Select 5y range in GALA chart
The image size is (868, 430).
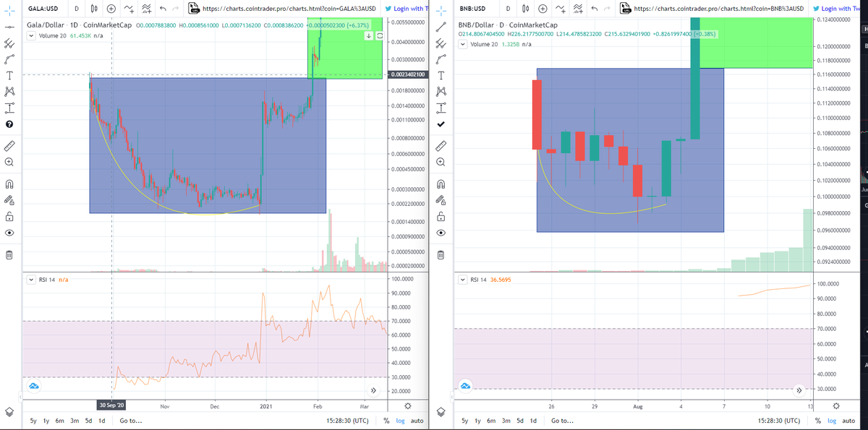(x=33, y=420)
